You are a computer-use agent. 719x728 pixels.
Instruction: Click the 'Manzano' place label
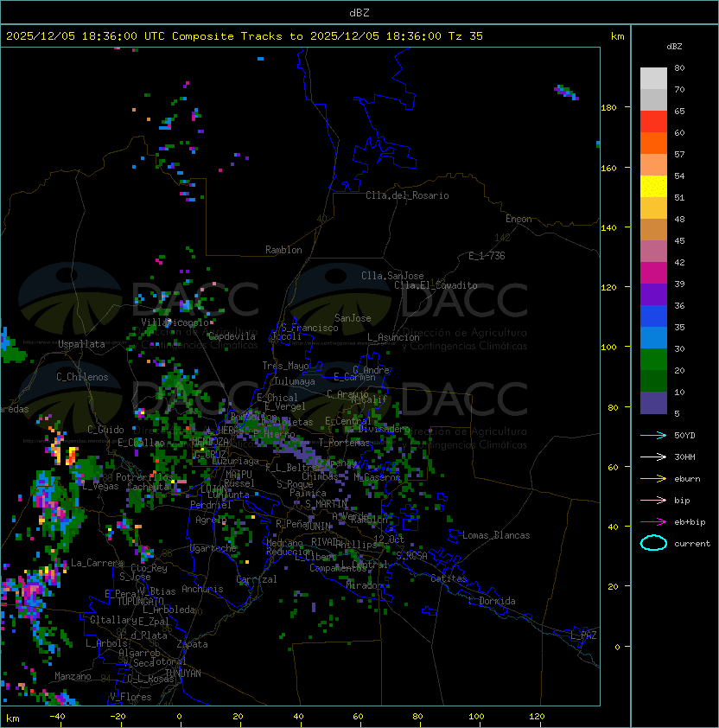73,676
